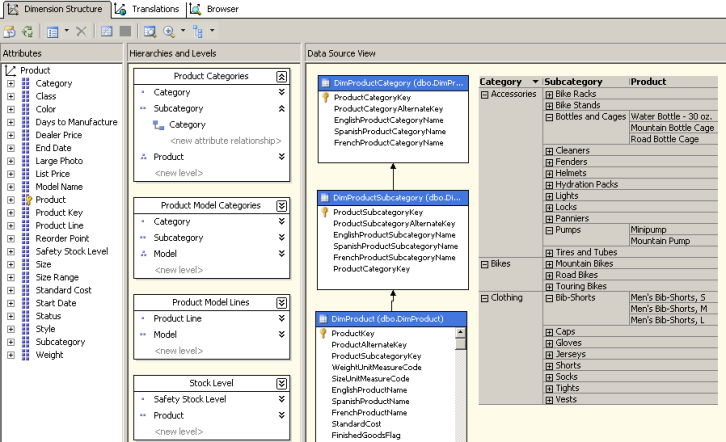Select the Water Bottle - 30 oz. cell

coord(673,117)
